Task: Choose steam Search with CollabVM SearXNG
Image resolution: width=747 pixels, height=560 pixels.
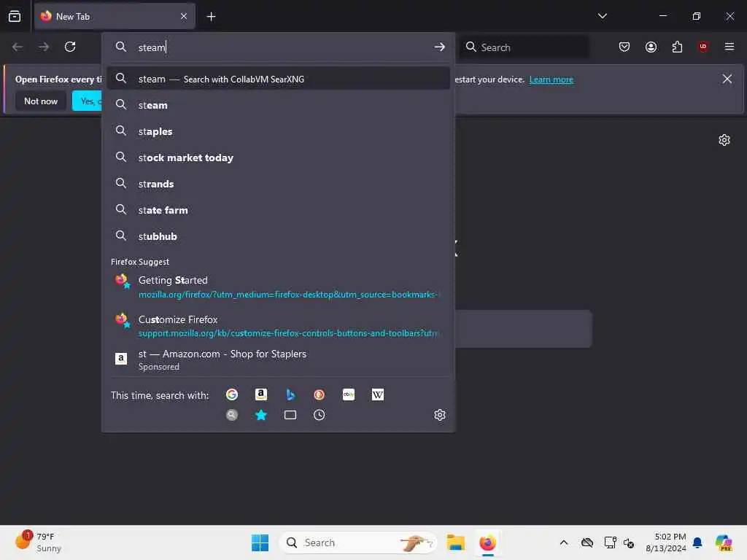Action: [x=278, y=79]
